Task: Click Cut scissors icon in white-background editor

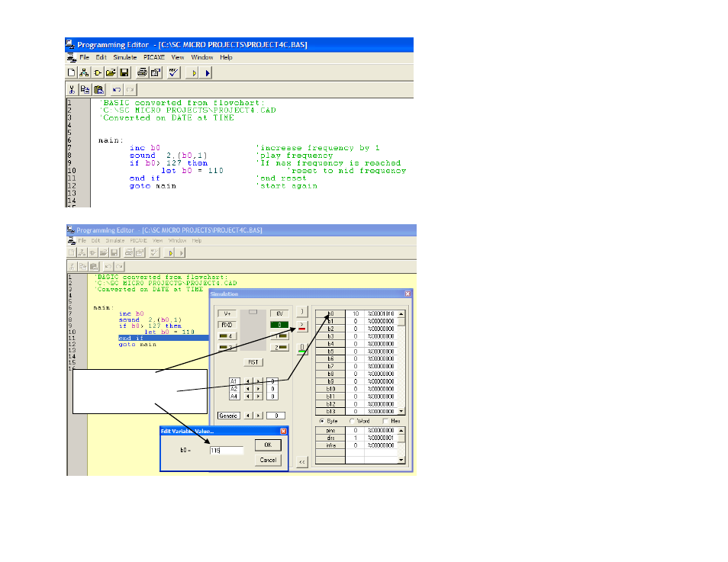Action: click(72, 89)
